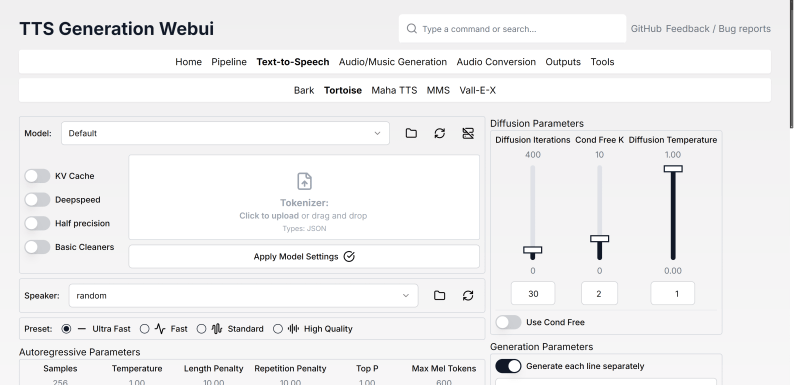Open the GitHub link
800x385 pixels.
[646, 29]
